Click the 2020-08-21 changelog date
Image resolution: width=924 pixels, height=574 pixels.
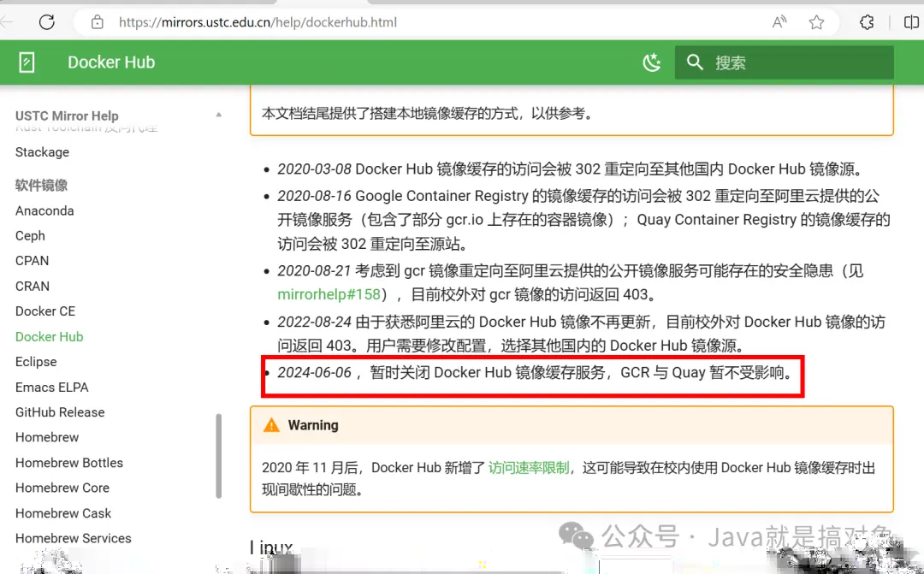(x=314, y=270)
